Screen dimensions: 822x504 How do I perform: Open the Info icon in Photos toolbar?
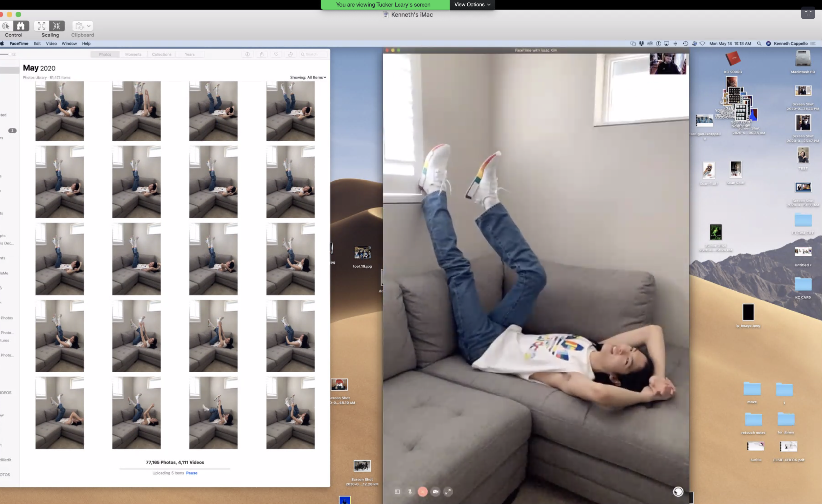click(247, 54)
